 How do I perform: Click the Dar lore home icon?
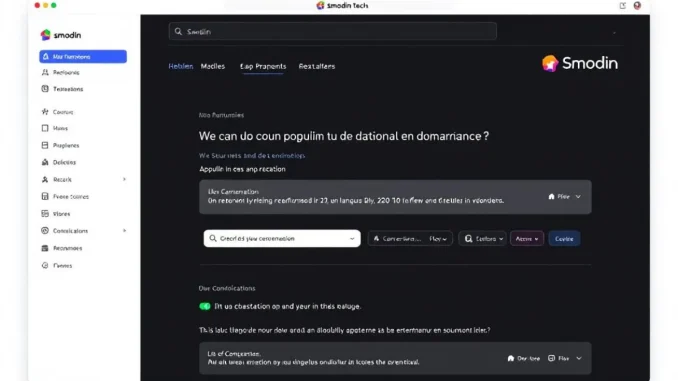tap(511, 358)
